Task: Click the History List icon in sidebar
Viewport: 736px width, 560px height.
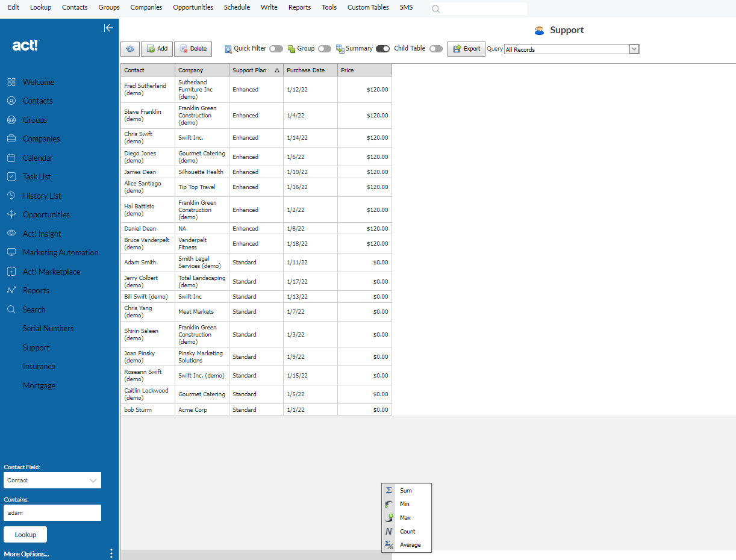Action: click(11, 196)
